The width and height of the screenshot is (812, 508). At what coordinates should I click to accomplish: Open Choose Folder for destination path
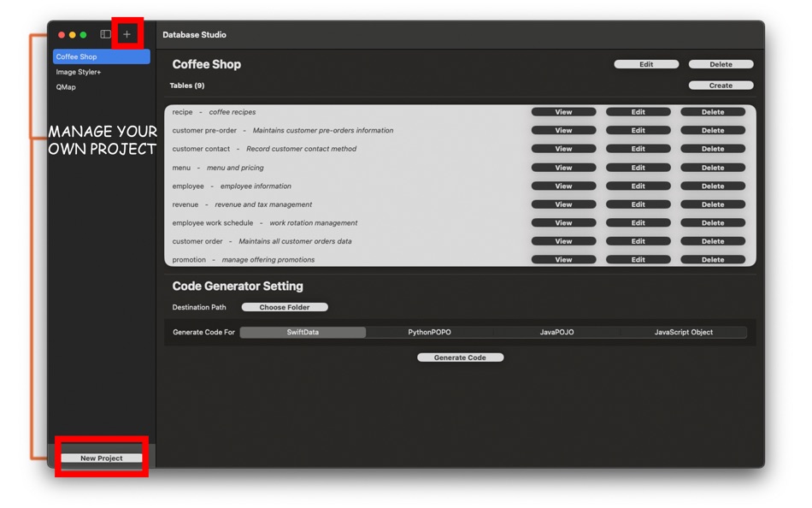[x=285, y=307]
